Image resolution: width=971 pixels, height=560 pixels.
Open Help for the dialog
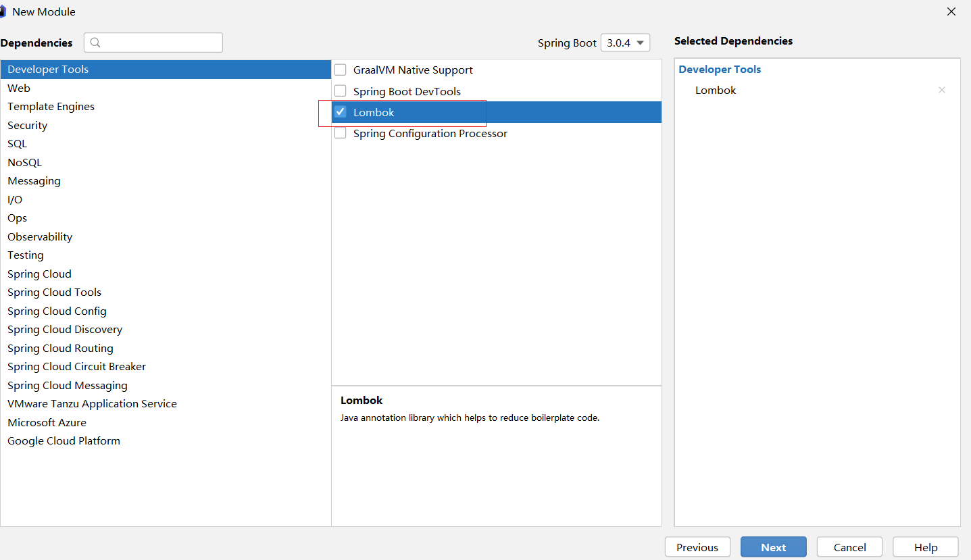(926, 547)
